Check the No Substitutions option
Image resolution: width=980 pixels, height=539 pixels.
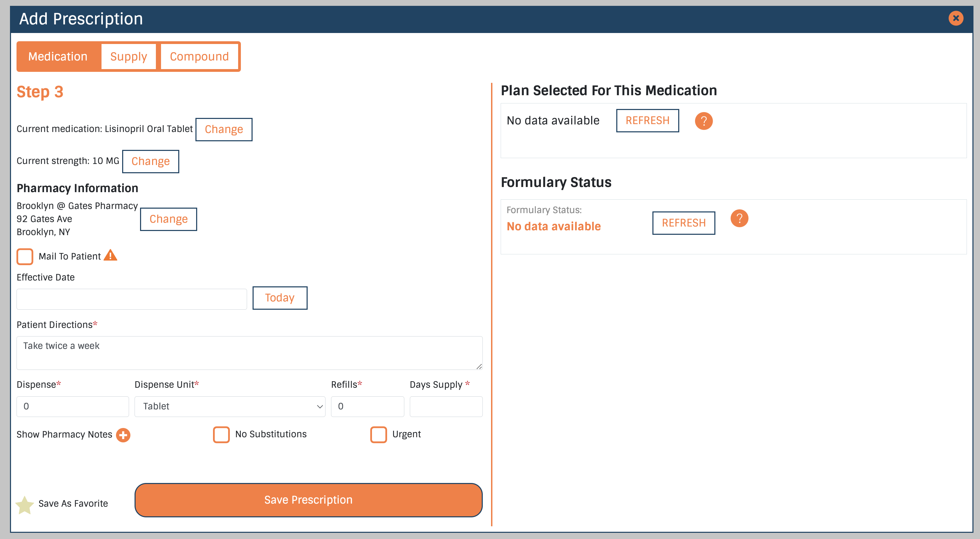[221, 434]
